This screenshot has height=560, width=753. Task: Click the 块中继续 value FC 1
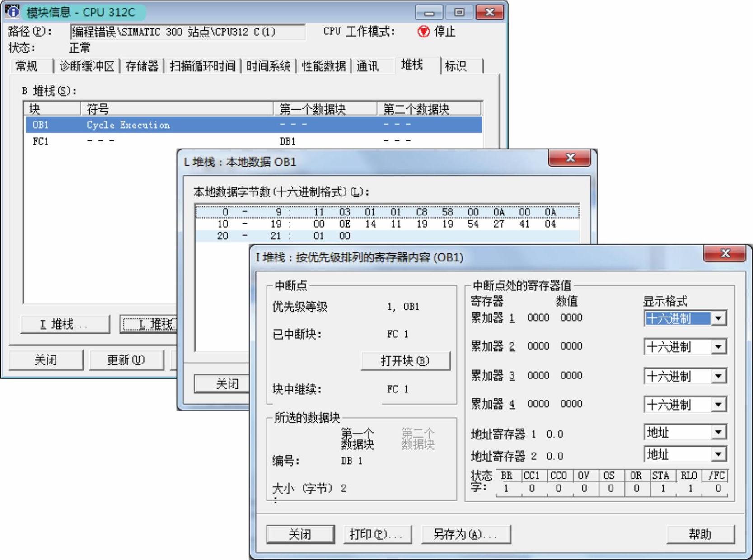point(398,389)
